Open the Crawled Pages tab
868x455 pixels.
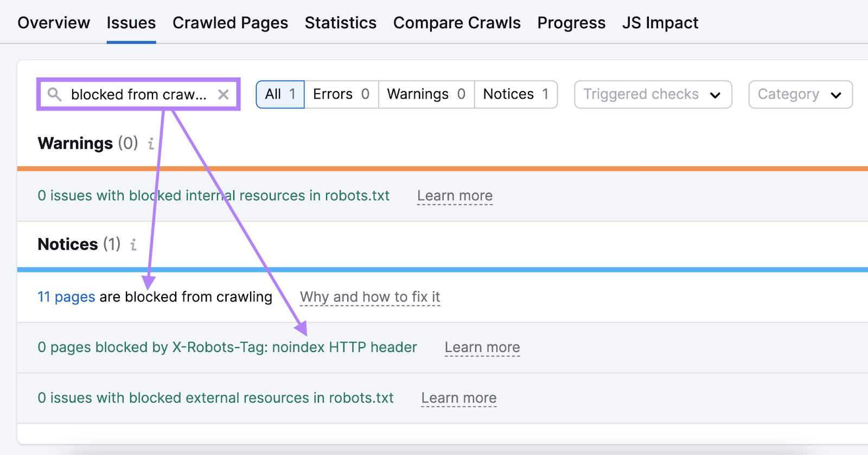click(230, 23)
